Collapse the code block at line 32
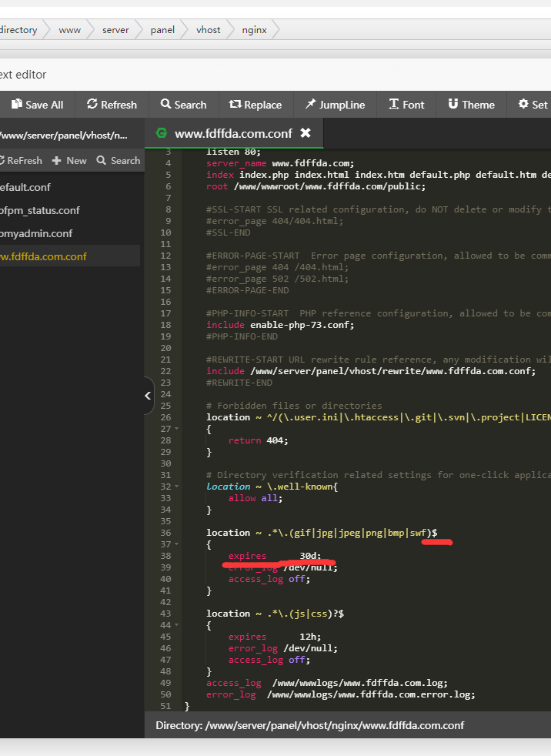This screenshot has width=551, height=756. coord(176,487)
